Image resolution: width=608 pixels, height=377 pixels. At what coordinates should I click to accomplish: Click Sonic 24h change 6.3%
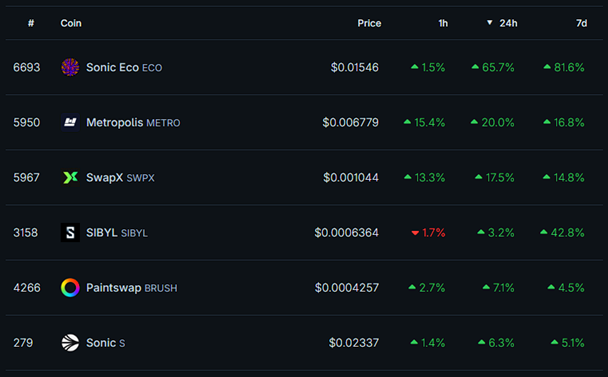point(496,343)
